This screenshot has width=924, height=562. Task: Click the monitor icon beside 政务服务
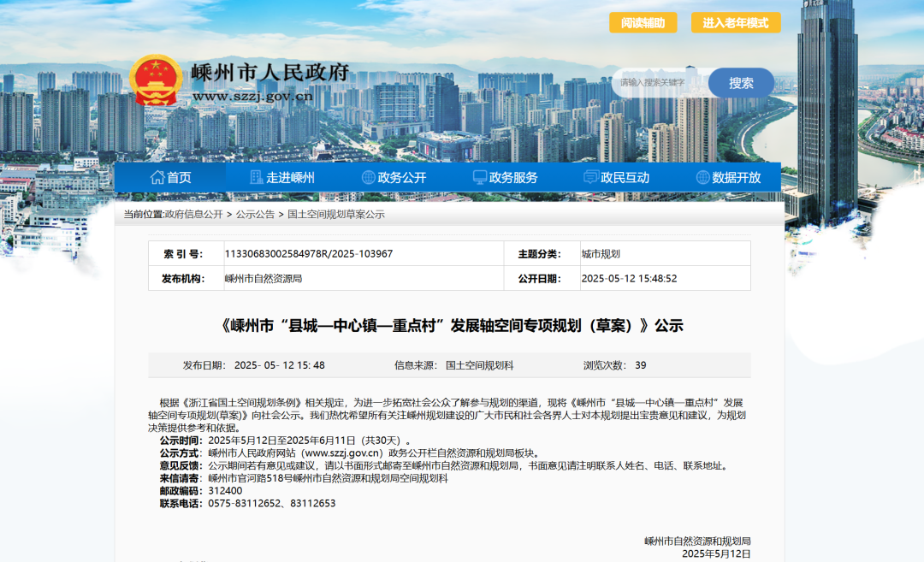(x=480, y=177)
